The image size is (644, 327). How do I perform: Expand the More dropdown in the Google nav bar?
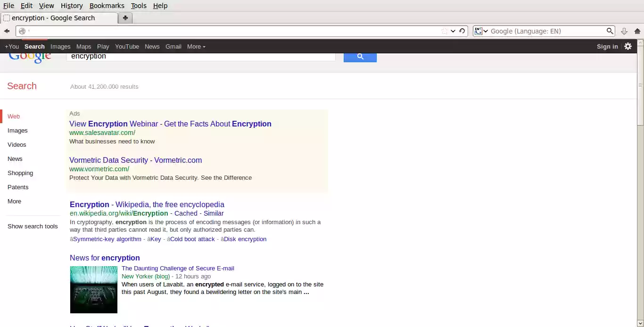pyautogui.click(x=196, y=46)
